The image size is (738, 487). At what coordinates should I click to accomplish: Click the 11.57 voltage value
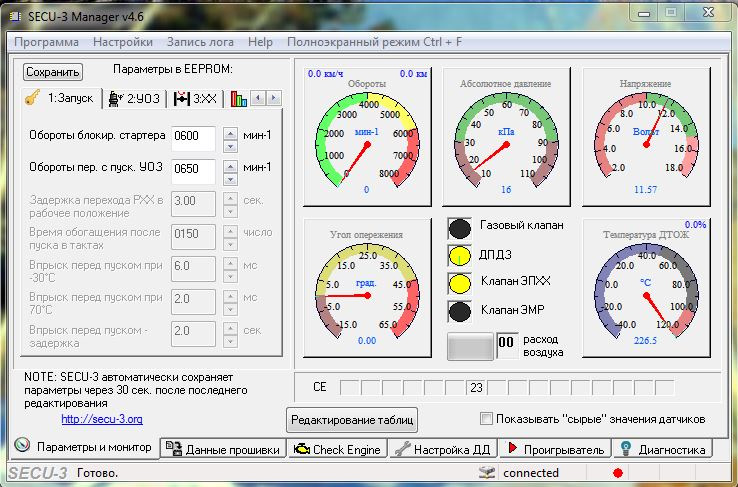pos(645,190)
